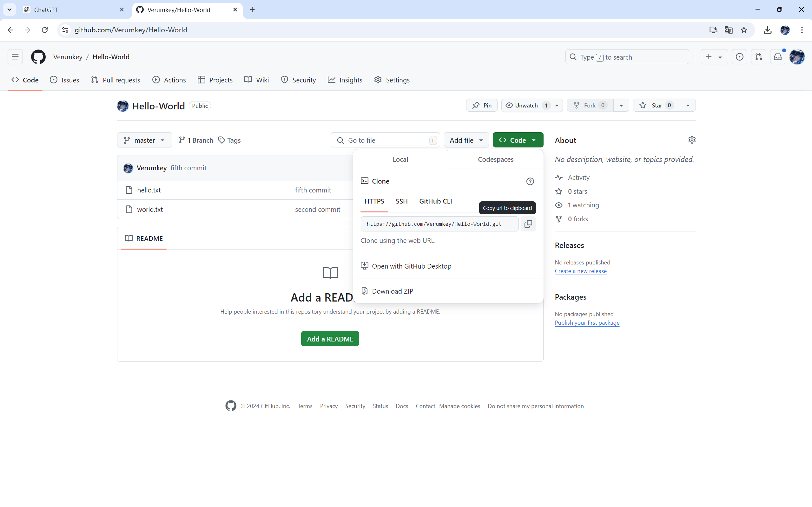812x507 pixels.
Task: Click the clone URL text field
Action: (x=439, y=224)
